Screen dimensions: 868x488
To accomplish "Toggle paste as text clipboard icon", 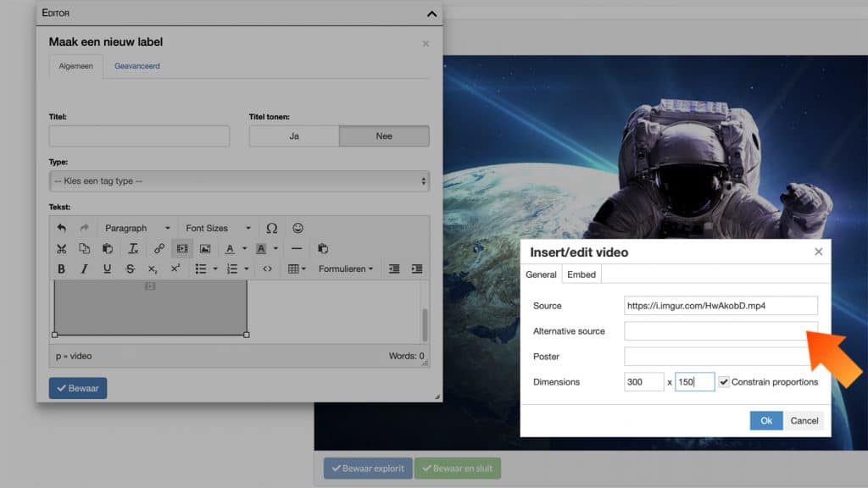I will 323,248.
